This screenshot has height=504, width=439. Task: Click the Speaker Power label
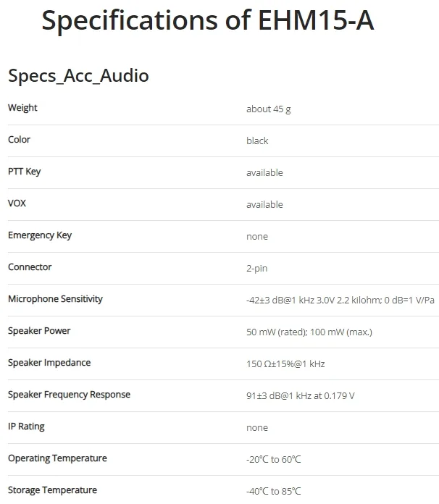coord(39,331)
